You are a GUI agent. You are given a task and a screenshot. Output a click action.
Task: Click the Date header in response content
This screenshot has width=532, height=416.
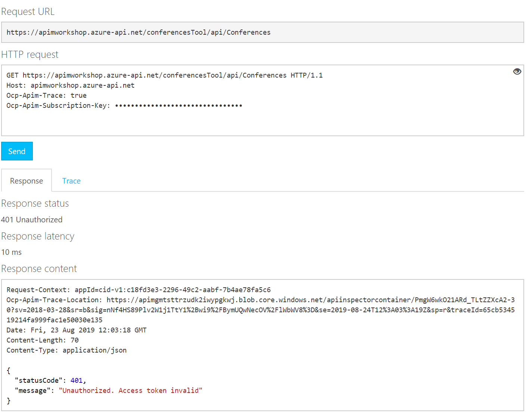(76, 330)
